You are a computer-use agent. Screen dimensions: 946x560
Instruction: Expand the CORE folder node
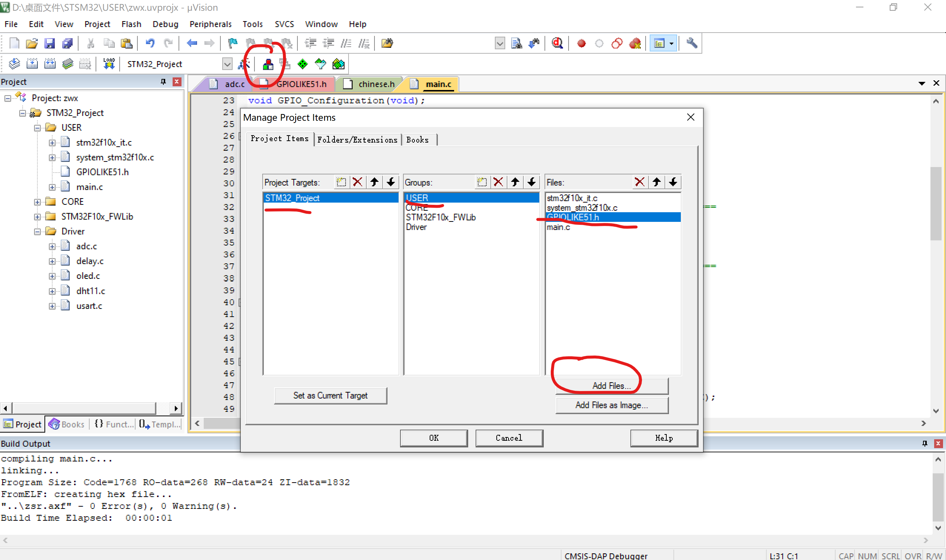coord(37,202)
